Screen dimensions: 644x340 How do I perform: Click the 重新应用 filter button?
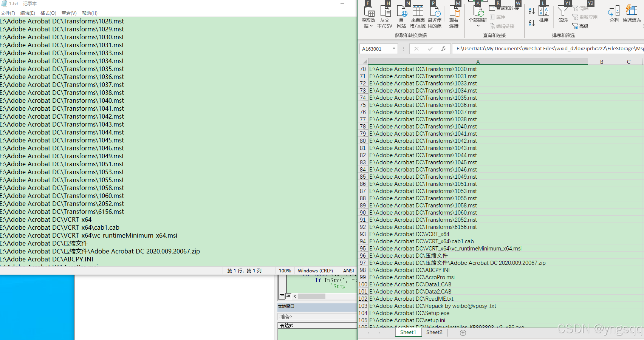click(x=585, y=17)
